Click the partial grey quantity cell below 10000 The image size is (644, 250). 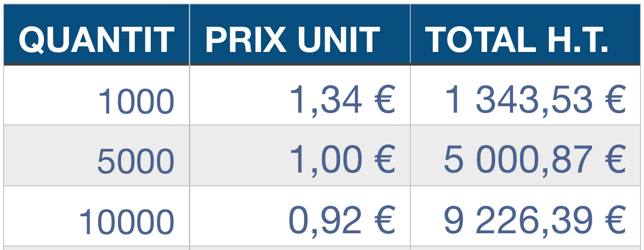pyautogui.click(x=97, y=248)
